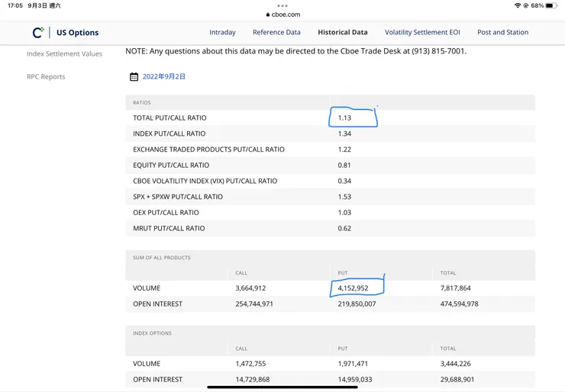
Task: Tap the three-dot multitasking icon at top
Action: (282, 5)
